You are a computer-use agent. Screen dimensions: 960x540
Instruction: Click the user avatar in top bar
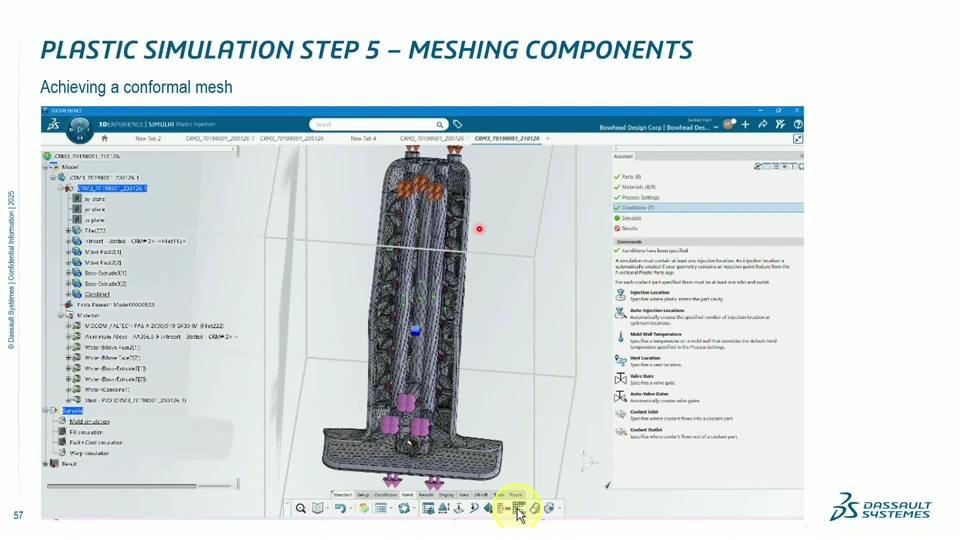(x=729, y=124)
